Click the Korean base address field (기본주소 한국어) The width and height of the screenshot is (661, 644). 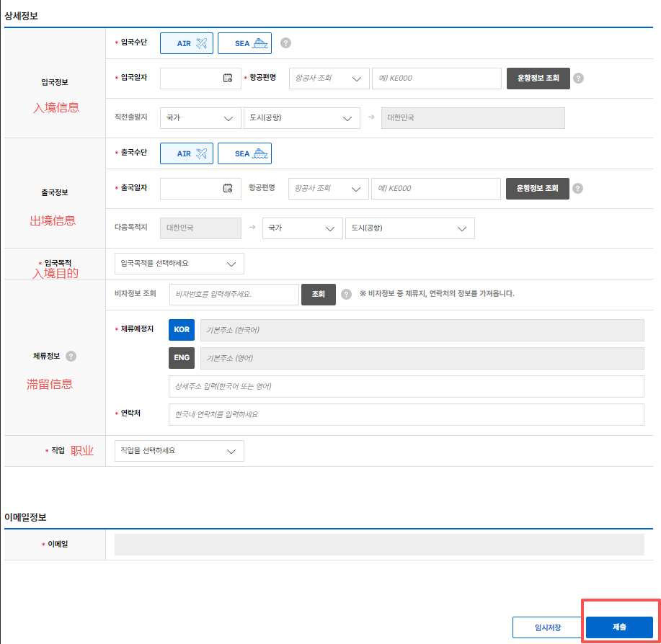(x=422, y=330)
